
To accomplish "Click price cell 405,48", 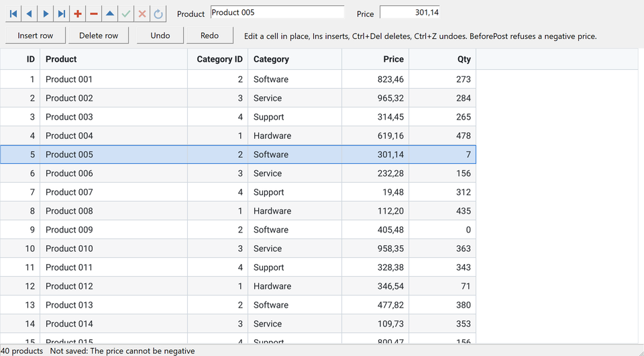I will tap(376, 230).
